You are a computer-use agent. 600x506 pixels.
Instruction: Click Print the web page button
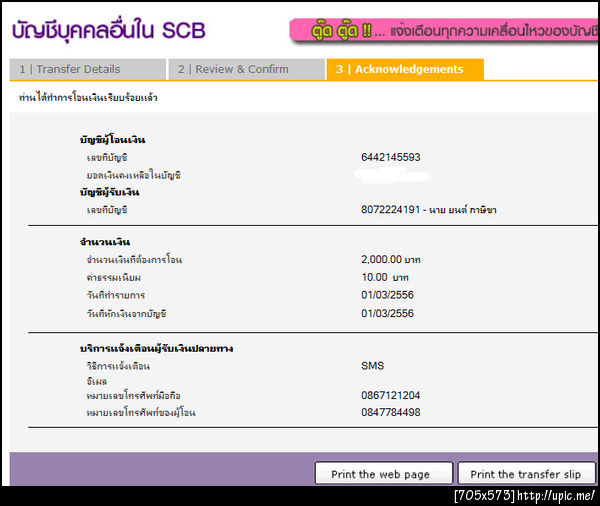pyautogui.click(x=384, y=474)
